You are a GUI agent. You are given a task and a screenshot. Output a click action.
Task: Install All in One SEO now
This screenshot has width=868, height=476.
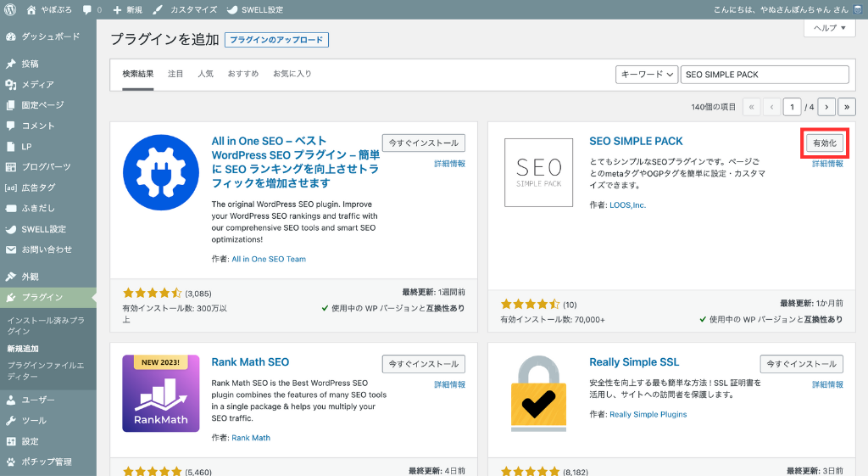424,143
